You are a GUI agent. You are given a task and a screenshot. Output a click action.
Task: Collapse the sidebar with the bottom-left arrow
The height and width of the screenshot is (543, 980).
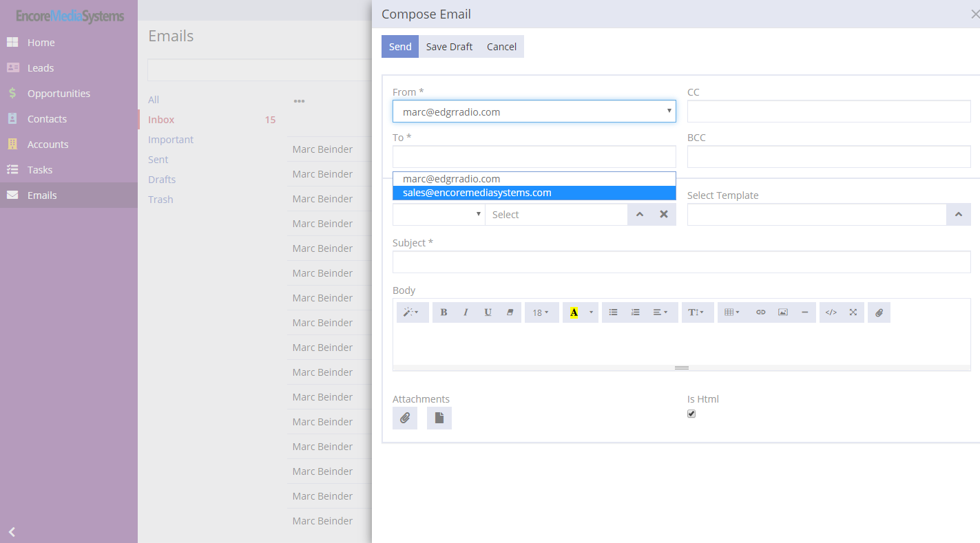point(12,531)
